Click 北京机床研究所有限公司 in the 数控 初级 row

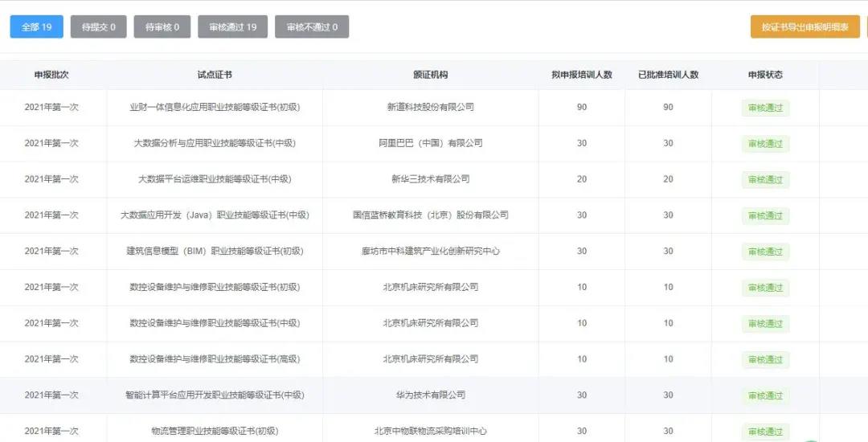click(x=431, y=287)
